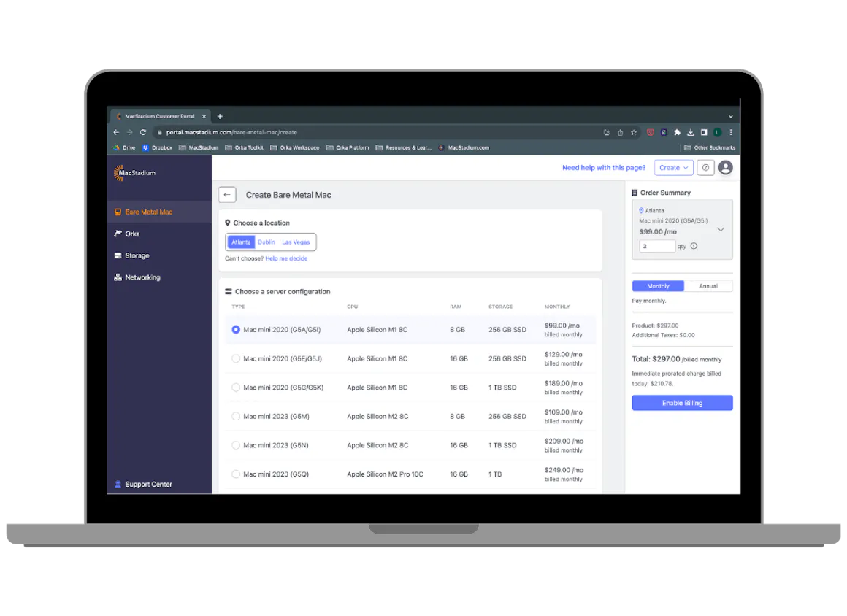Click the back arrow beside Create Bare Metal Mac
Viewport: 847px width, 616px height.
(227, 195)
